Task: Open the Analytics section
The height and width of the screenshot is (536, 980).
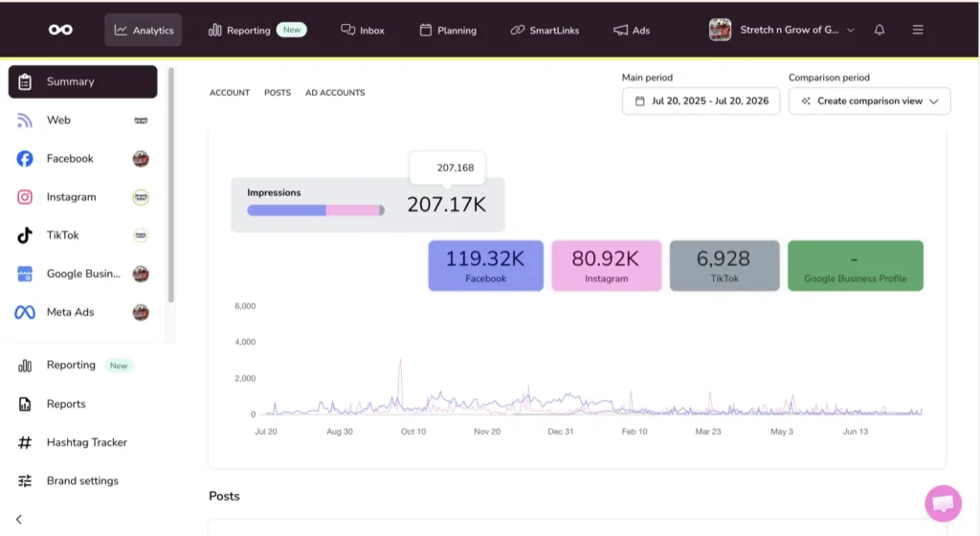Action: click(144, 30)
